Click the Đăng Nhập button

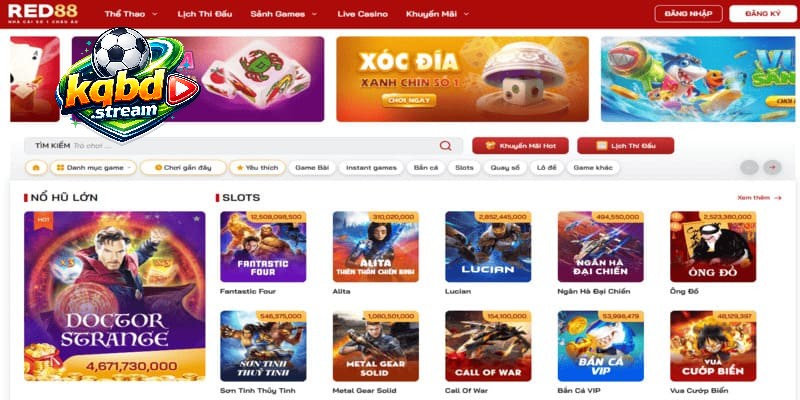pos(688,14)
